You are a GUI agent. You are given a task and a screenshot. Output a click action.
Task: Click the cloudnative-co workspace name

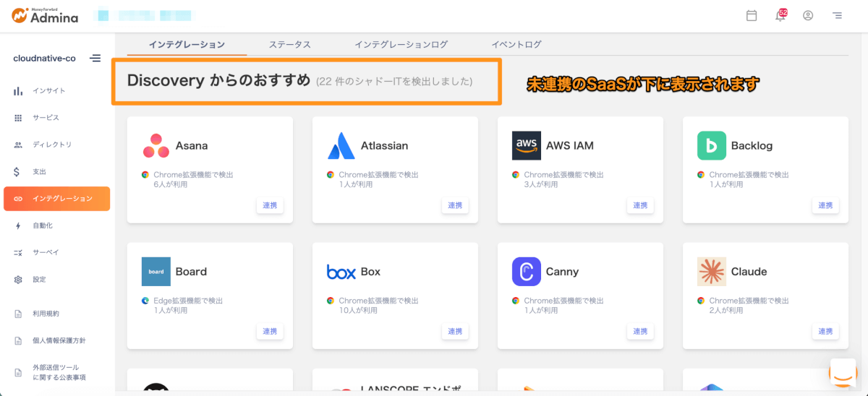(x=44, y=59)
